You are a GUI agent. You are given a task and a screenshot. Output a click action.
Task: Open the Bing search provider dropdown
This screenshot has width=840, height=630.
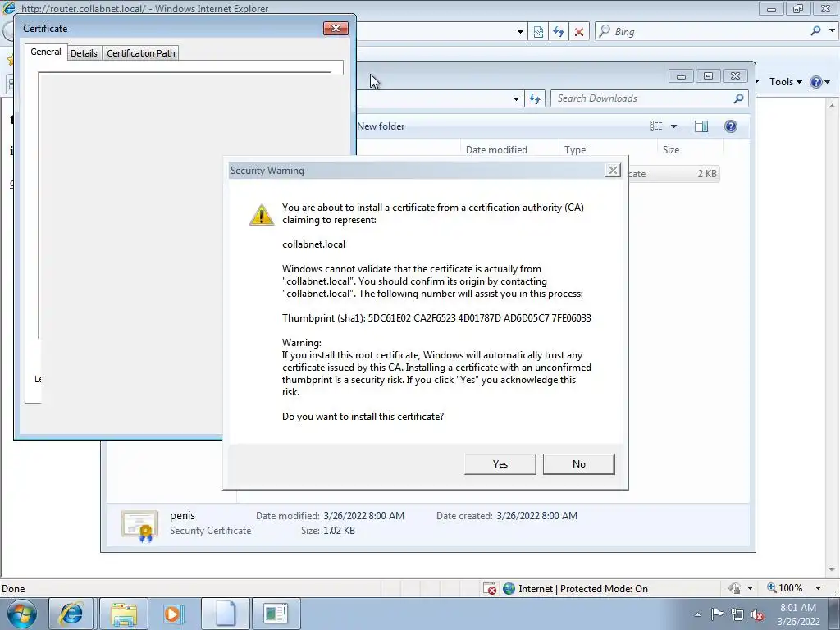pos(832,31)
